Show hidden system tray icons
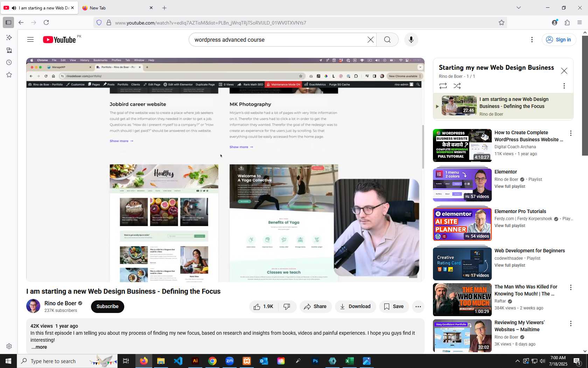This screenshot has width=588, height=368. point(517,361)
